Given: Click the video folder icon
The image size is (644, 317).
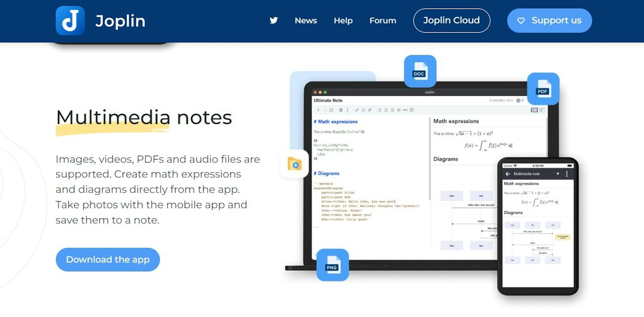Looking at the screenshot, I should tap(295, 164).
